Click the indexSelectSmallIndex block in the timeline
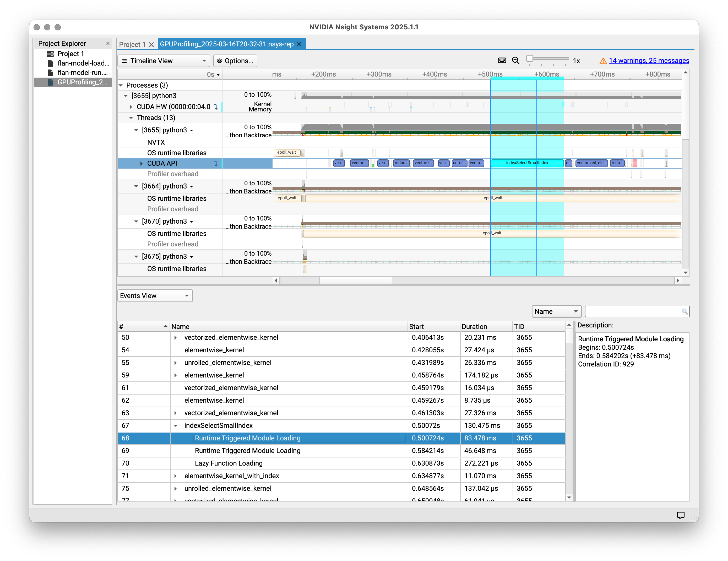Screen dimensions: 728x561 pos(527,163)
